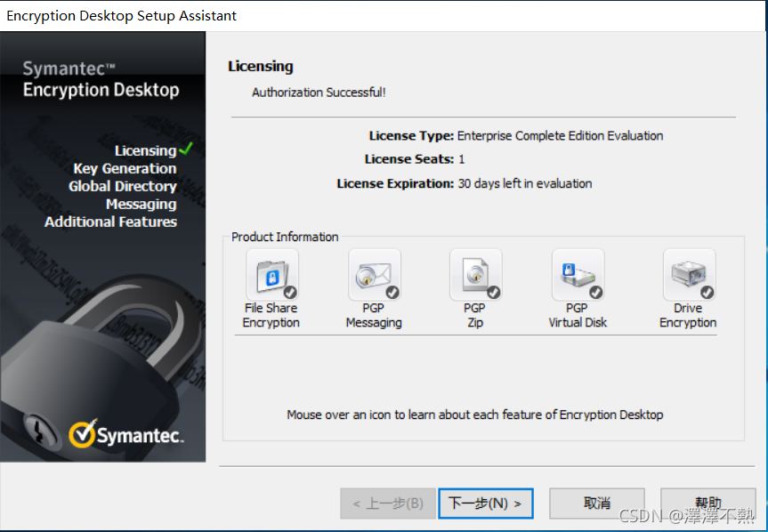Click the 'License Type:' label
768x532 pixels.
click(411, 135)
